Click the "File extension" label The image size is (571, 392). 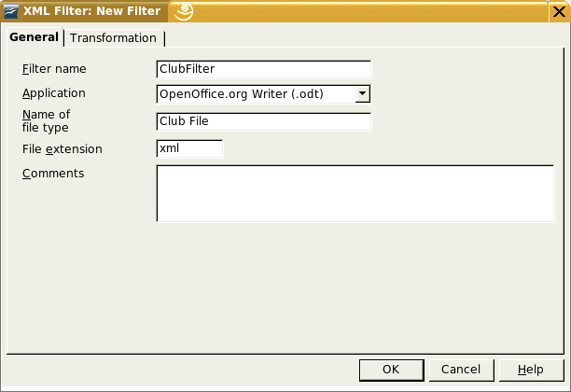coord(63,149)
